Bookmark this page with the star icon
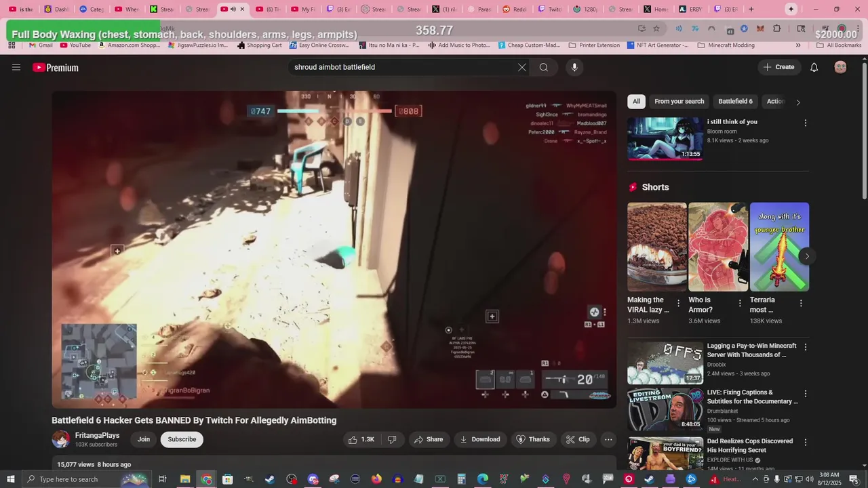The height and width of the screenshot is (488, 868). [656, 28]
